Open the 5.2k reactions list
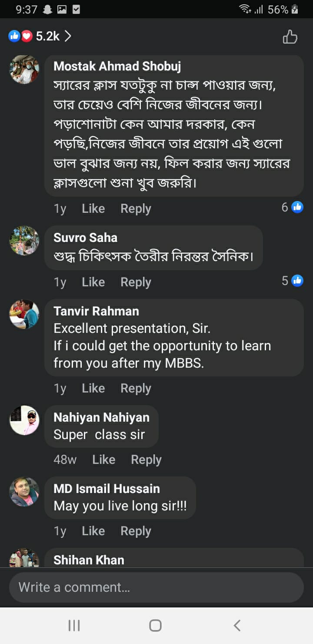 [40, 36]
